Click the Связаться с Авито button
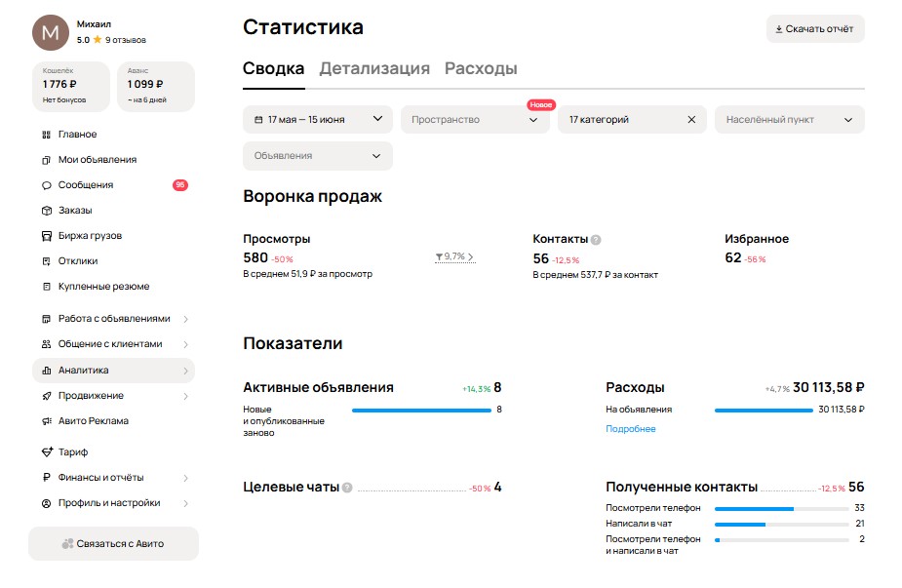The image size is (902, 588). pos(113,544)
